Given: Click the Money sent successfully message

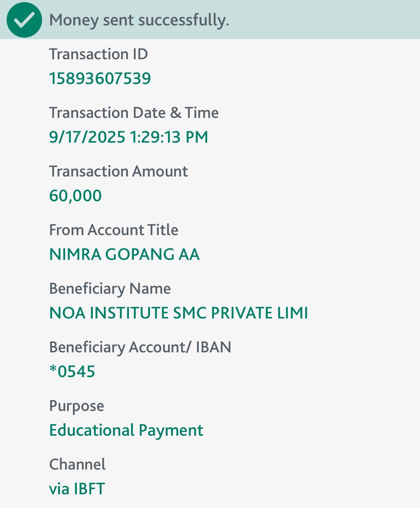Looking at the screenshot, I should [139, 20].
